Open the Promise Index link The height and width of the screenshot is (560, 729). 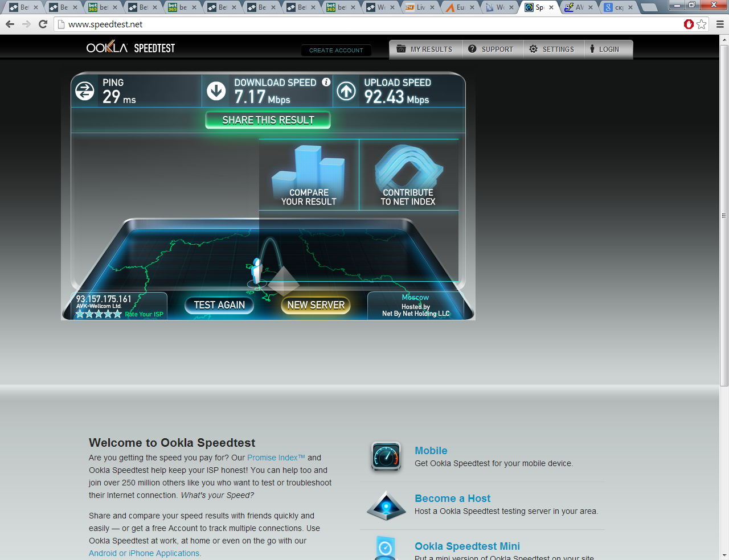tap(276, 458)
